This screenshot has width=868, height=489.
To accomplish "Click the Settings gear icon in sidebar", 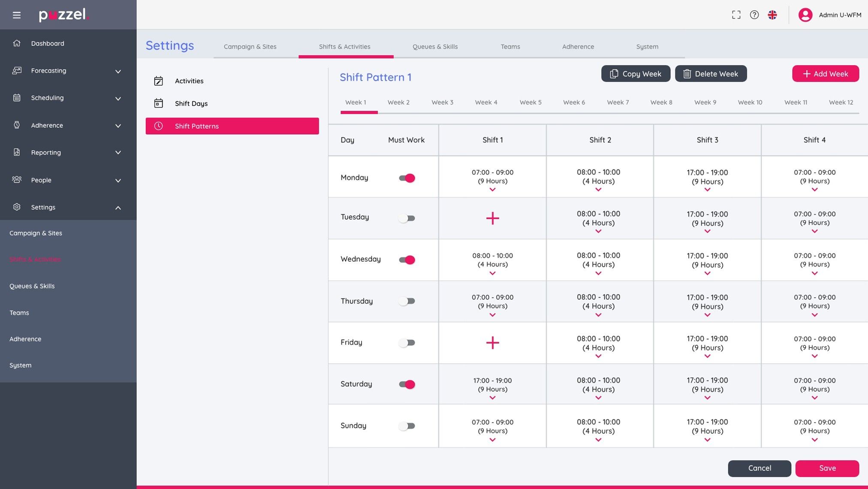I will tap(17, 207).
